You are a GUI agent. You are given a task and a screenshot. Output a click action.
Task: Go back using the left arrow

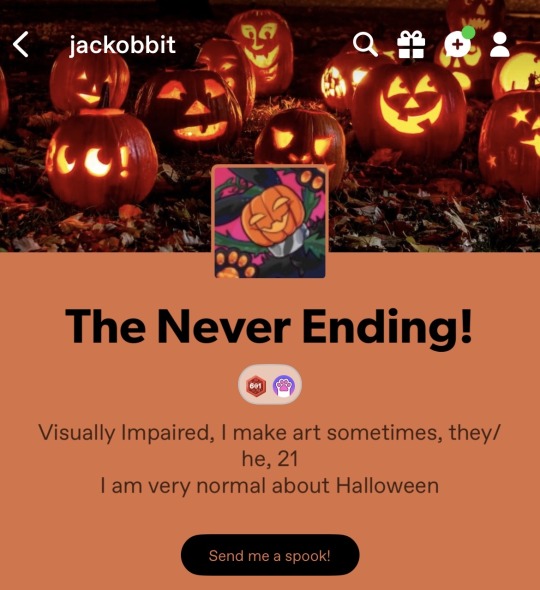click(x=21, y=44)
